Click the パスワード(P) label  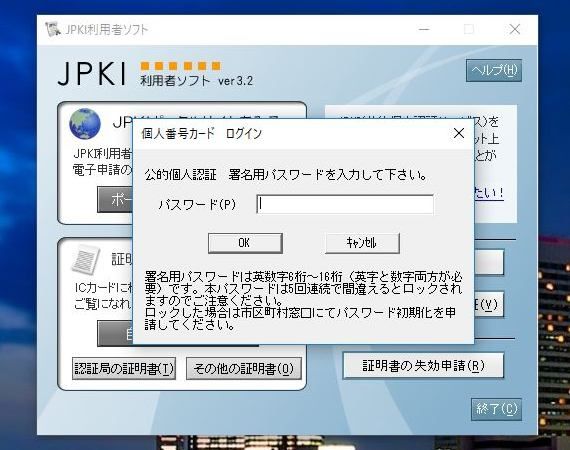(x=198, y=205)
